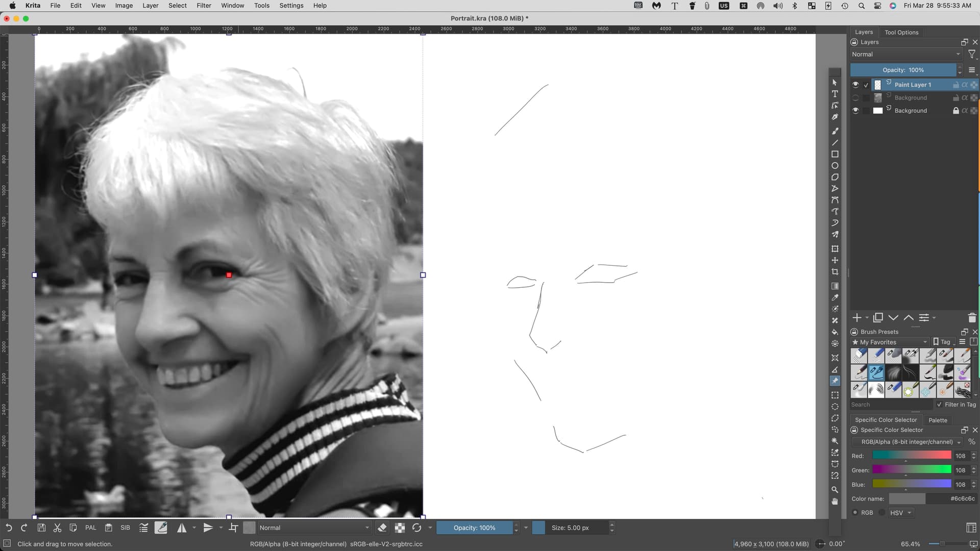Screen dimensions: 980x551
Task: Select the Rectangle shape tool
Action: [835, 154]
